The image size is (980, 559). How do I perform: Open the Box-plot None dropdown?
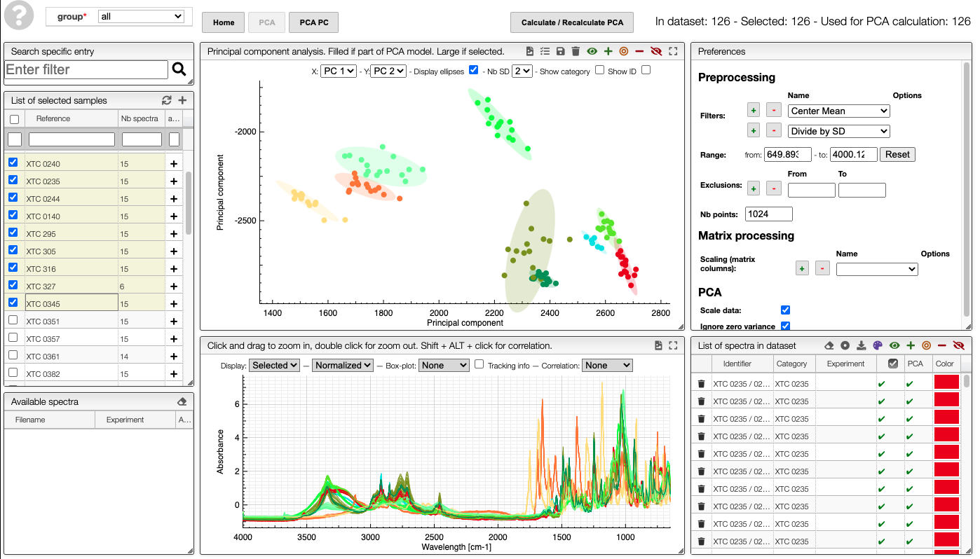(444, 365)
